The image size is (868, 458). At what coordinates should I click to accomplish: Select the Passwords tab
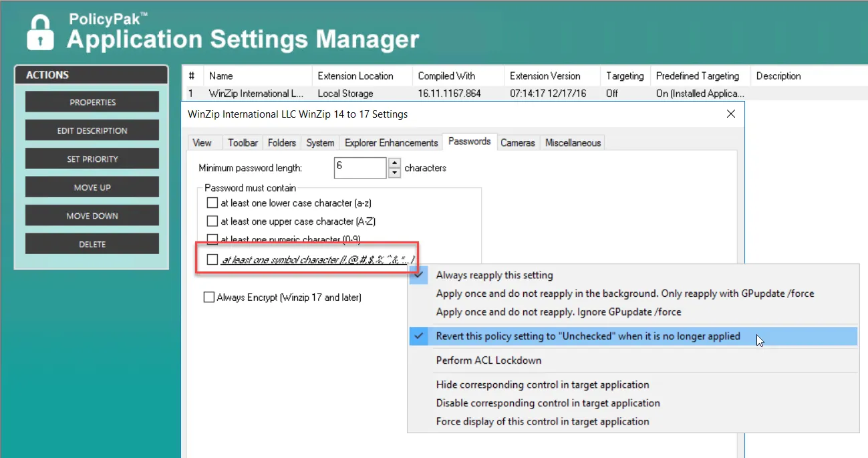470,141
